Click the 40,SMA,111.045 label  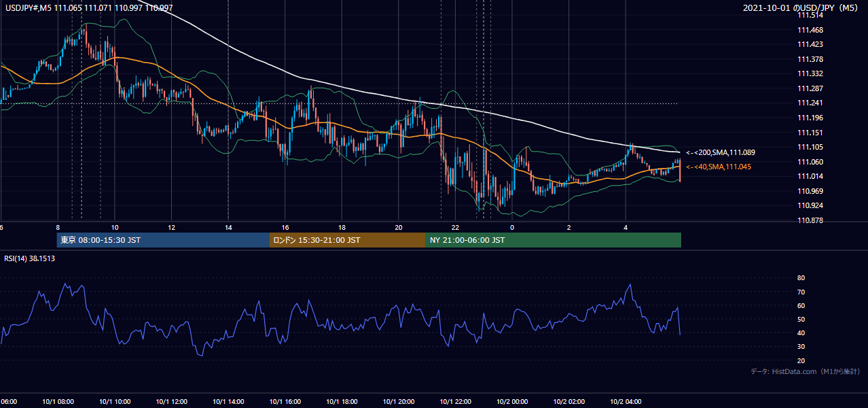pos(719,167)
